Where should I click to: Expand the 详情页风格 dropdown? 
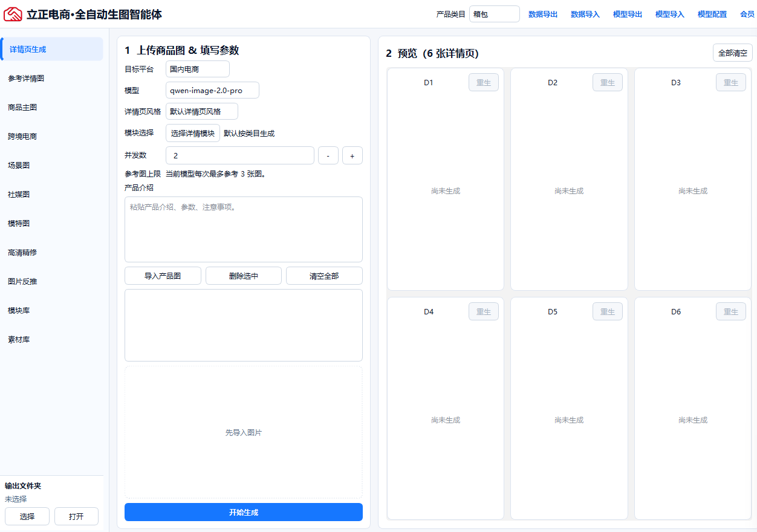(202, 111)
